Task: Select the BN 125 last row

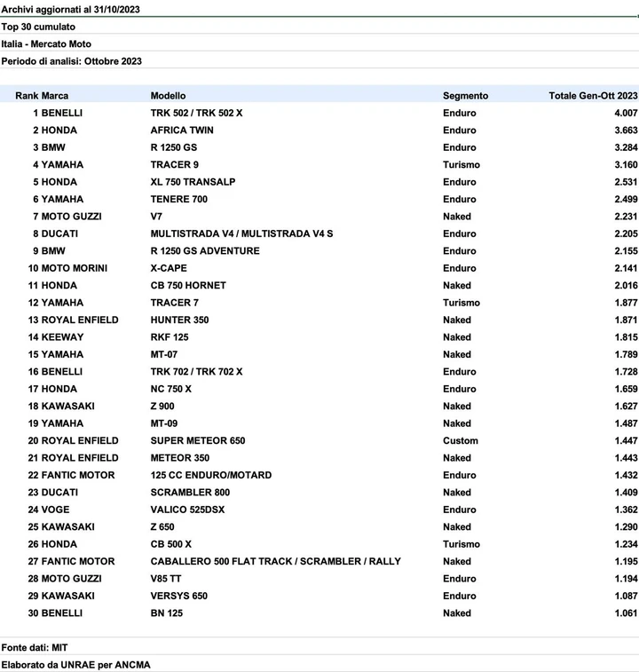Action: tap(319, 613)
